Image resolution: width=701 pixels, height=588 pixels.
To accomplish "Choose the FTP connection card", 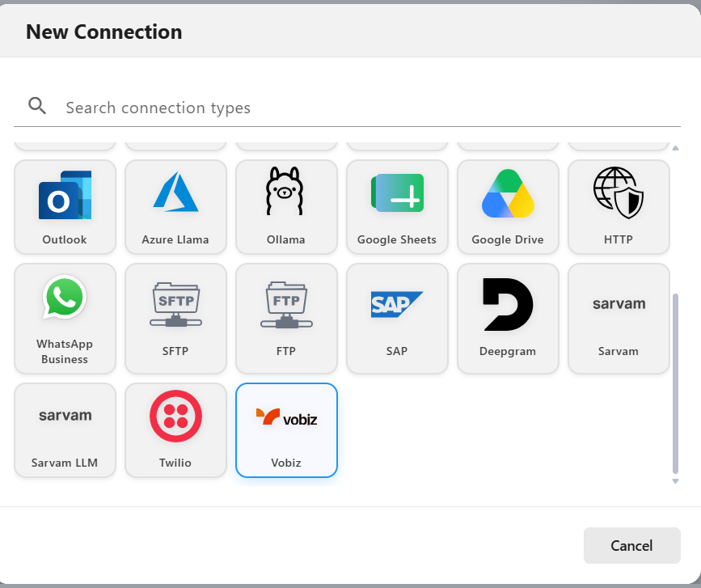I will [x=286, y=319].
